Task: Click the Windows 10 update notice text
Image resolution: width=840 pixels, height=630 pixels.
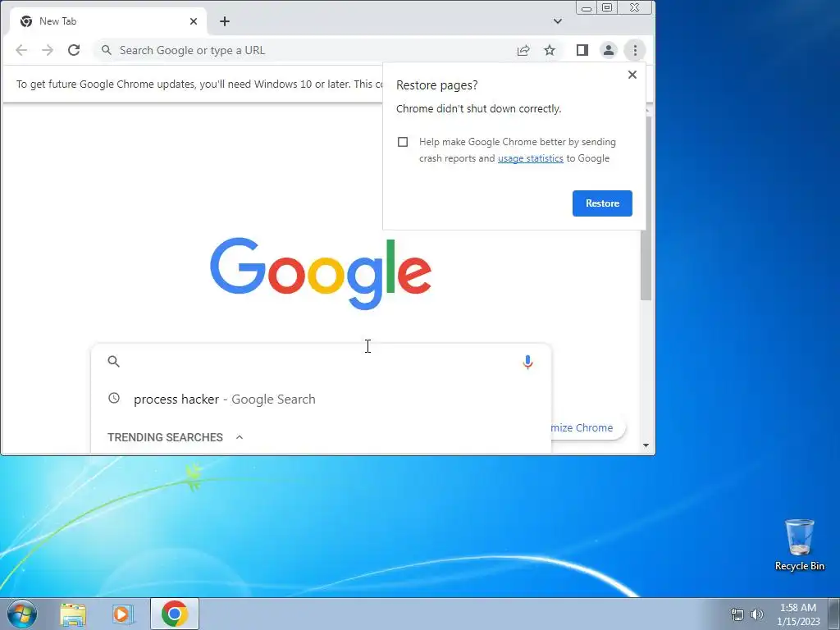Action: (199, 84)
